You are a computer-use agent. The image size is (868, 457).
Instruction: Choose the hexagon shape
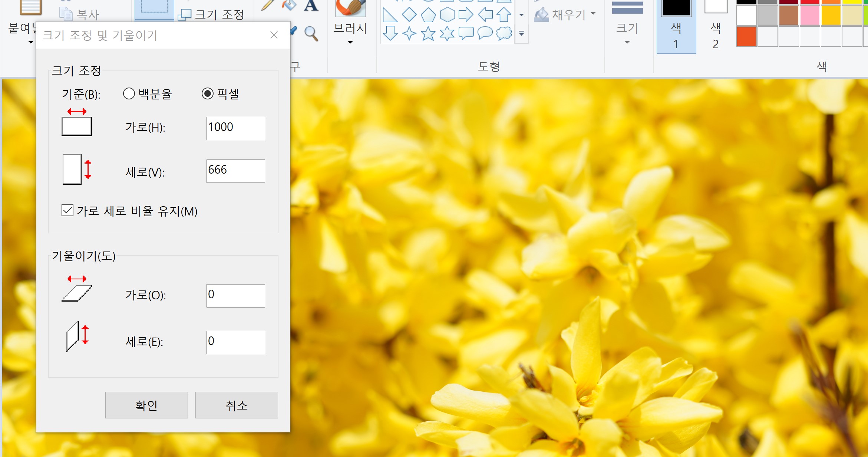tap(447, 15)
